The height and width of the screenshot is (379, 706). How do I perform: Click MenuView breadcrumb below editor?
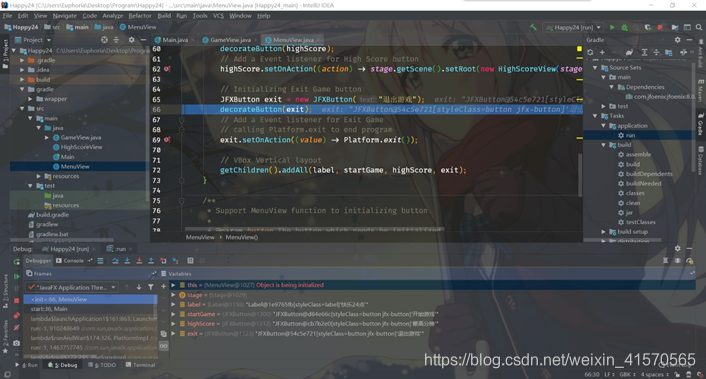coord(200,237)
